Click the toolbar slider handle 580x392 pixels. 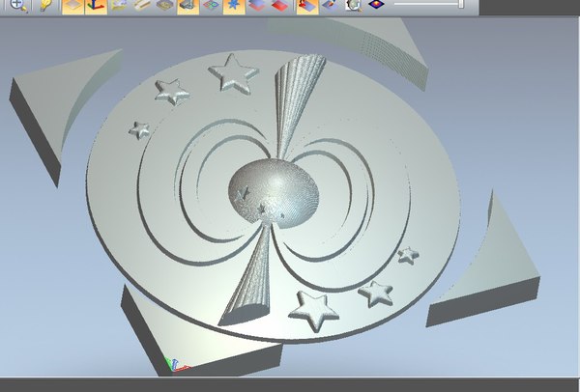460,5
